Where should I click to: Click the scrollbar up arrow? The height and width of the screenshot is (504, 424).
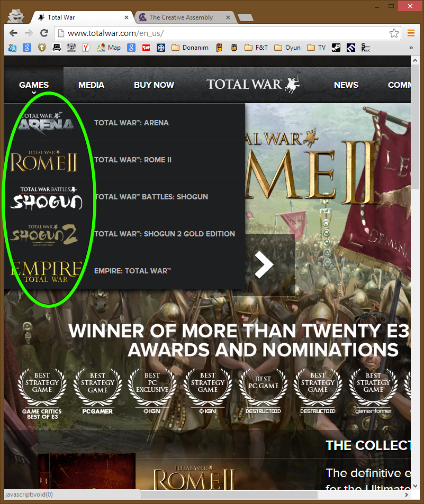coord(415,60)
